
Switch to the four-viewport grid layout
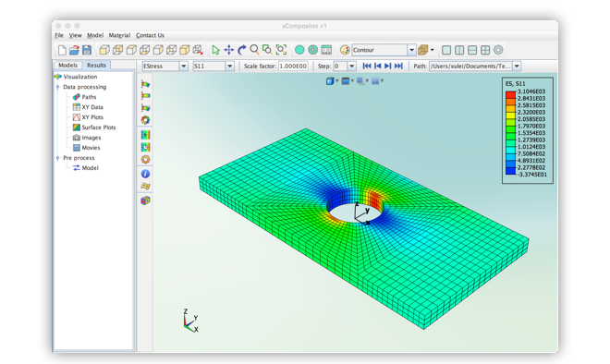(x=485, y=50)
